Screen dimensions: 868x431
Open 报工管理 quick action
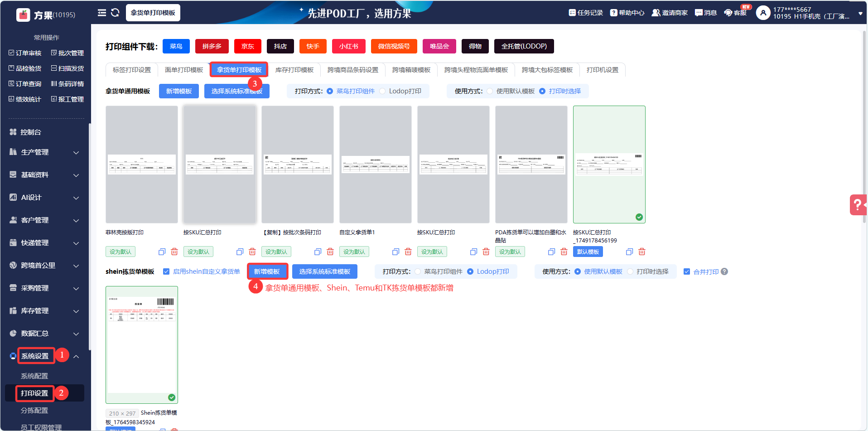(68, 99)
